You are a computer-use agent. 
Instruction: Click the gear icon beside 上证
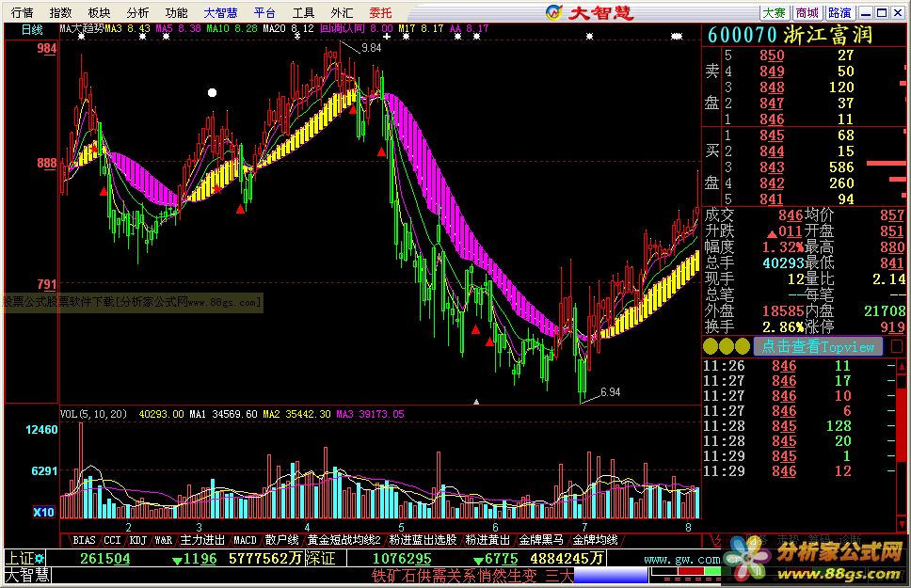click(x=40, y=559)
